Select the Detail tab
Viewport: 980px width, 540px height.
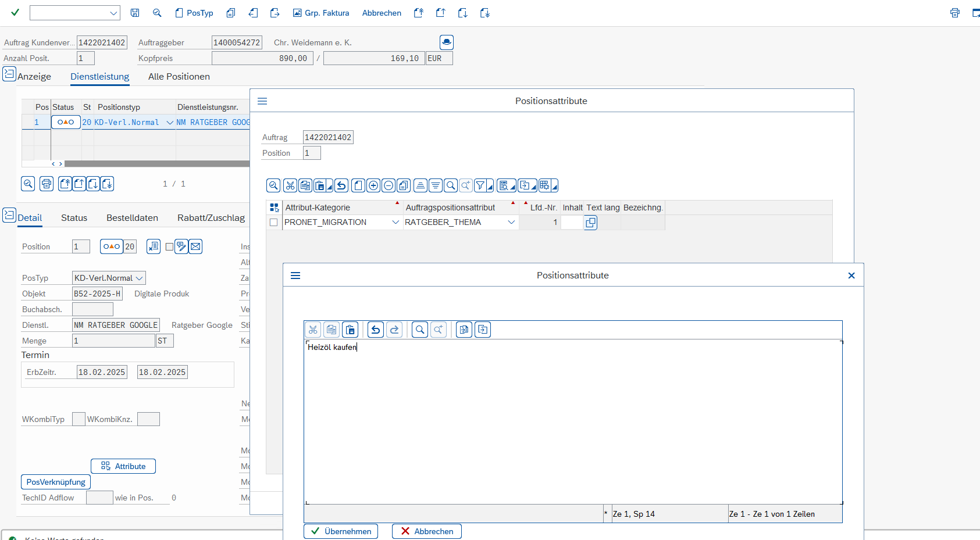pos(30,218)
